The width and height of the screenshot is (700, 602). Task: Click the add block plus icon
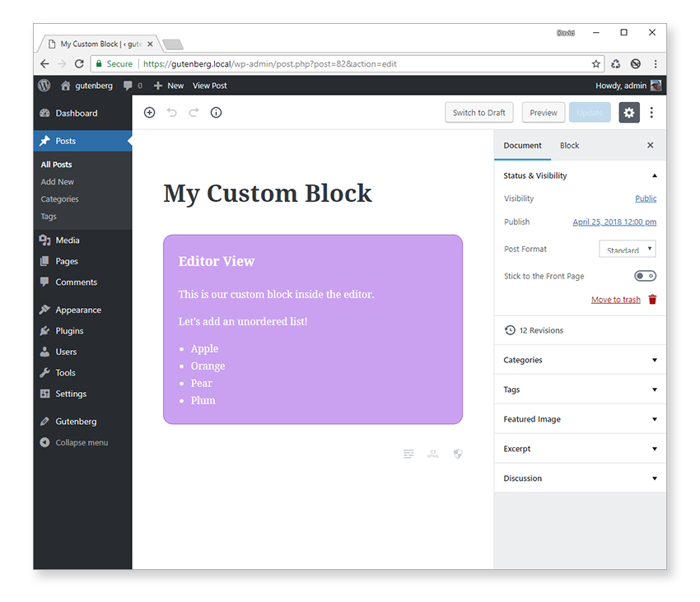click(x=150, y=113)
